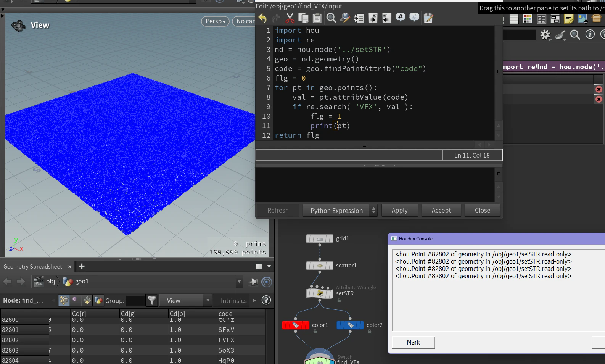Click the Accept button
This screenshot has width=605, height=364.
(441, 211)
